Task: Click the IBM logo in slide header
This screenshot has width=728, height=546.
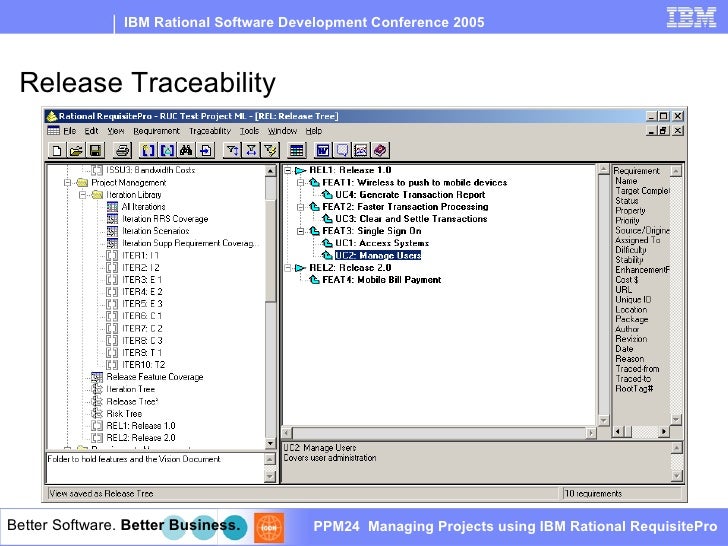Action: coord(691,18)
